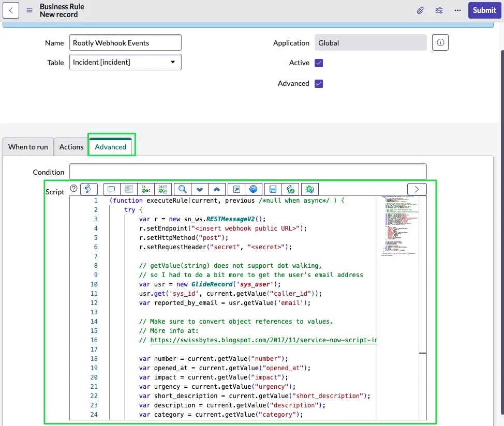The height and width of the screenshot is (426, 504).
Task: Open the Replace tool in script editor
Action: (146, 189)
